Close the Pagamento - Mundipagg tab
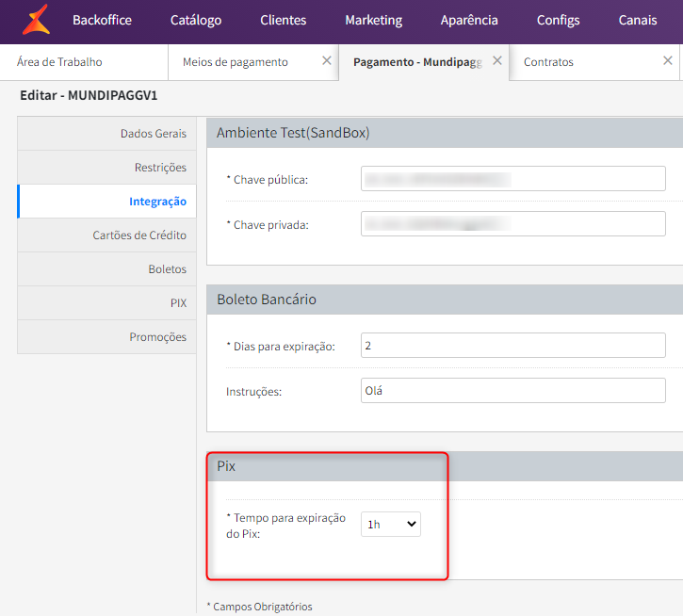683x616 pixels. pos(497,61)
